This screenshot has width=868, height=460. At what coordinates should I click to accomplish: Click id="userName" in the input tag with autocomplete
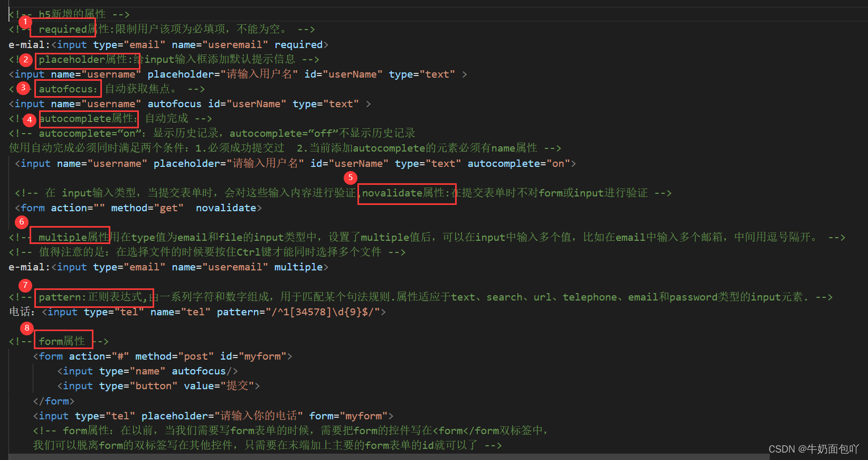[x=350, y=164]
